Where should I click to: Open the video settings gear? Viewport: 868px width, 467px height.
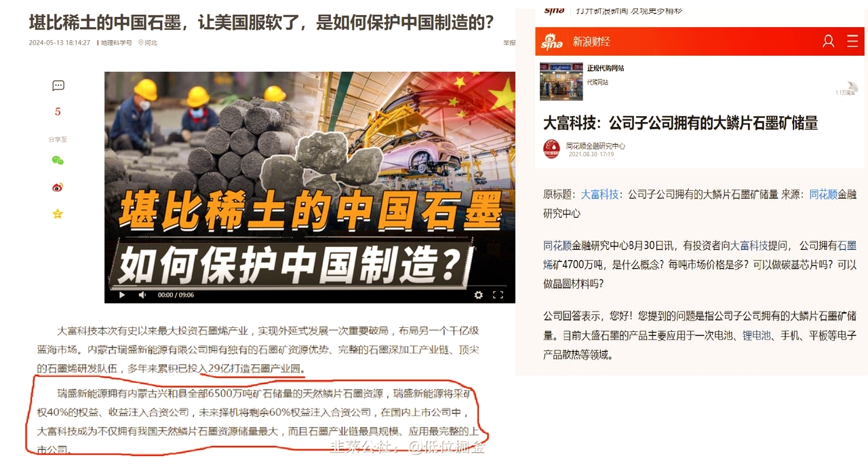(x=479, y=295)
